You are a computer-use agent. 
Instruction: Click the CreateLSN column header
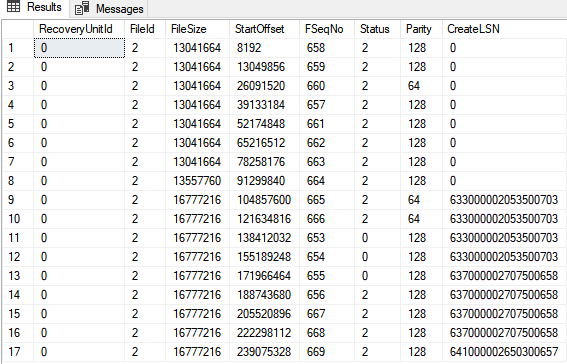point(504,29)
